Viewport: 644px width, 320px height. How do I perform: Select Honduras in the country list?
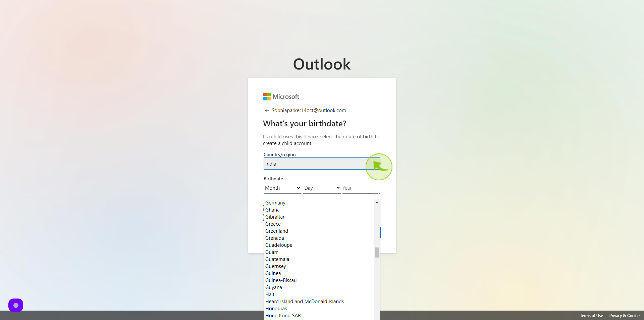319,309
